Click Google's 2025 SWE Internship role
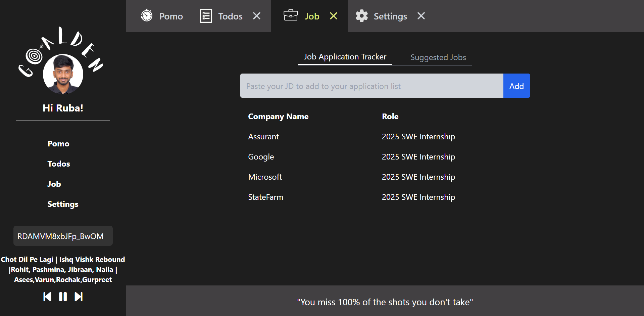 point(418,157)
